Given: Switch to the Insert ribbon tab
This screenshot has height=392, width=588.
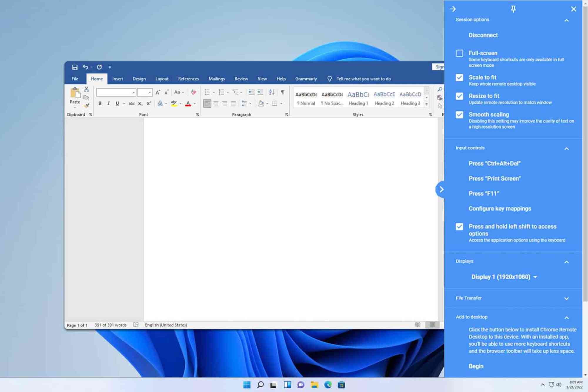Looking at the screenshot, I should (x=118, y=79).
